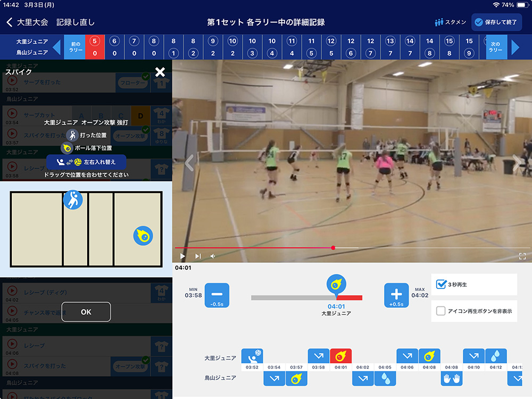
Task: Go to next rally via 次のラリー
Action: (x=496, y=47)
